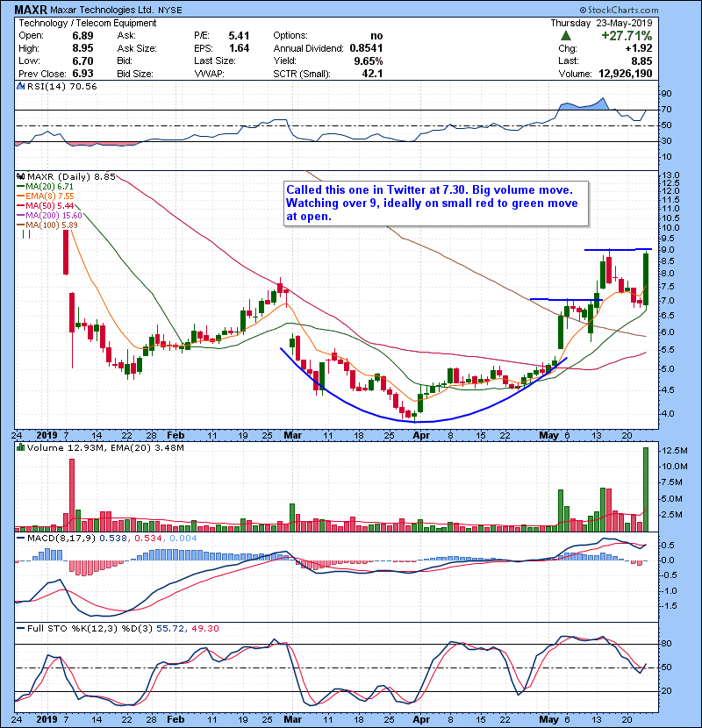702x728 pixels.
Task: Click the Bid Size: label
Action: tap(135, 74)
